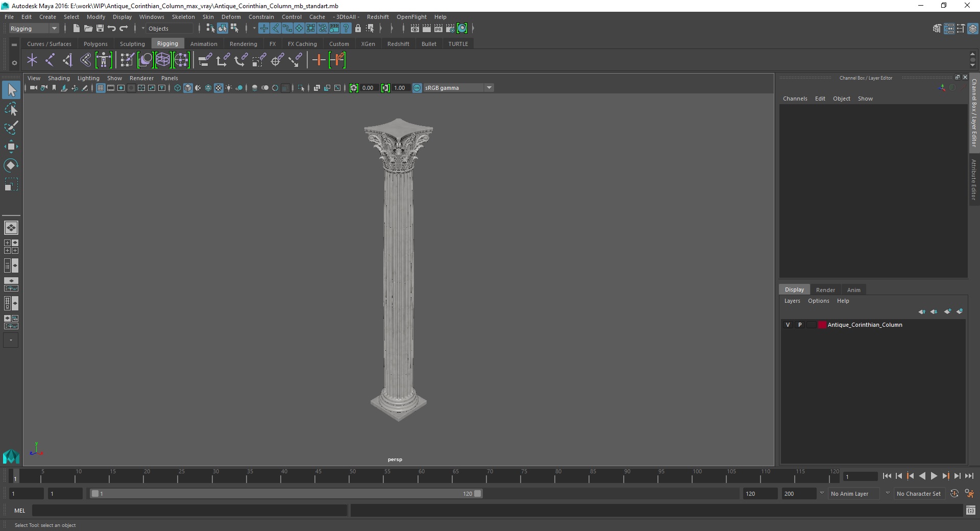Activate the Lasso select tool
This screenshot has width=980, height=531.
coord(11,109)
